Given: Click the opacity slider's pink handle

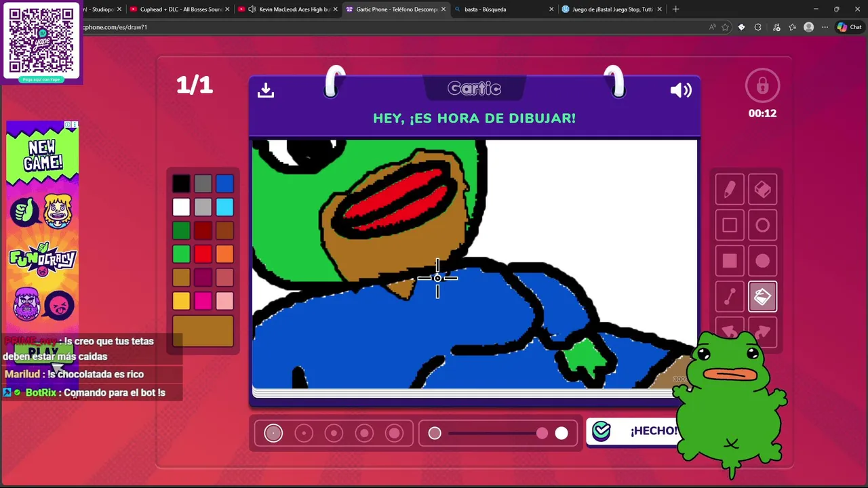Looking at the screenshot, I should [x=542, y=433].
